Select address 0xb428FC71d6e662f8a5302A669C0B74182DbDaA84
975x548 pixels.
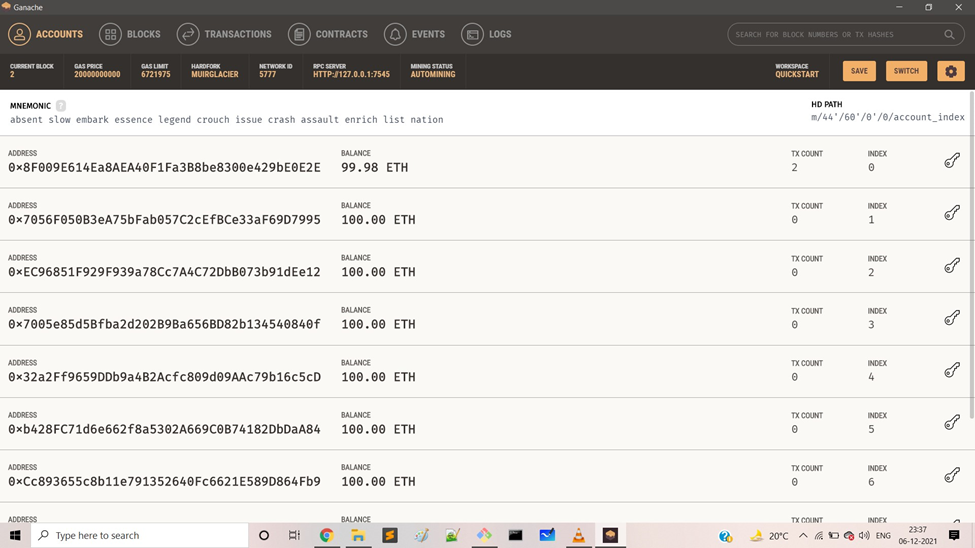pyautogui.click(x=164, y=429)
